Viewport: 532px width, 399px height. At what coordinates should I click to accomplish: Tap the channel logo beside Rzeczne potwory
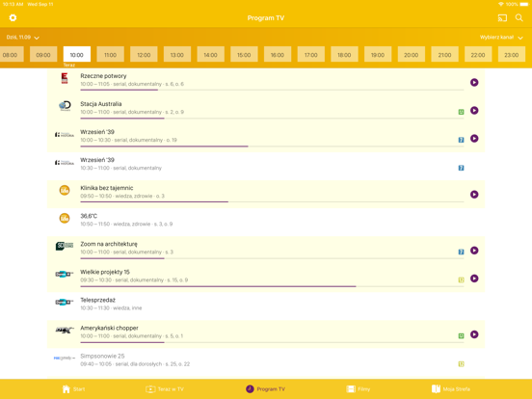(x=65, y=78)
